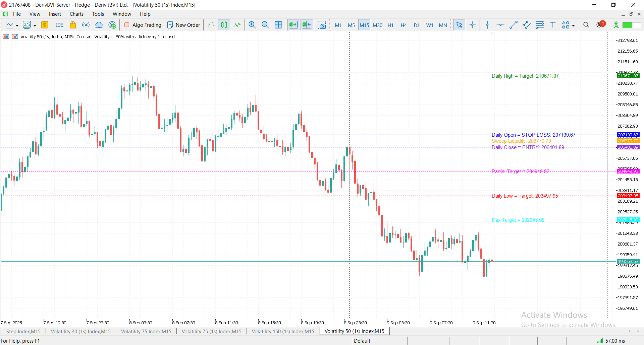Open the chart type line icon button
This screenshot has height=345, width=644.
[10, 25]
